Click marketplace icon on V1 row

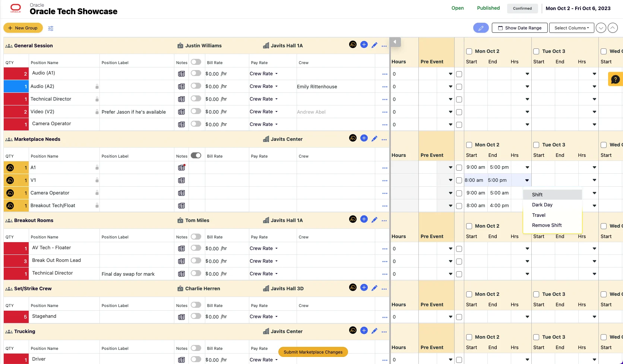(10, 180)
